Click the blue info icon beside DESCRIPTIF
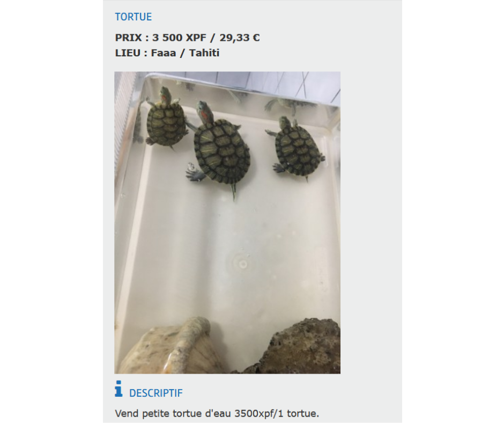This screenshot has height=423, width=504. pyautogui.click(x=118, y=389)
